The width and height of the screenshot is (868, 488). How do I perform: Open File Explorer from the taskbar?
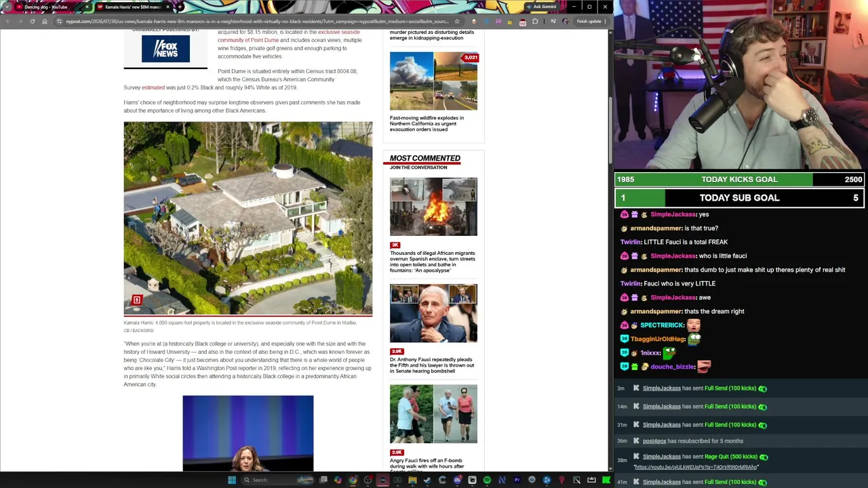(412, 481)
